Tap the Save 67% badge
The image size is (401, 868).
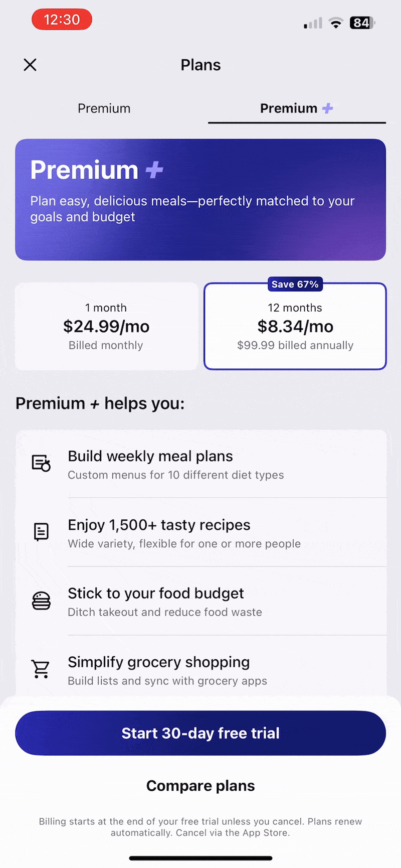point(295,284)
